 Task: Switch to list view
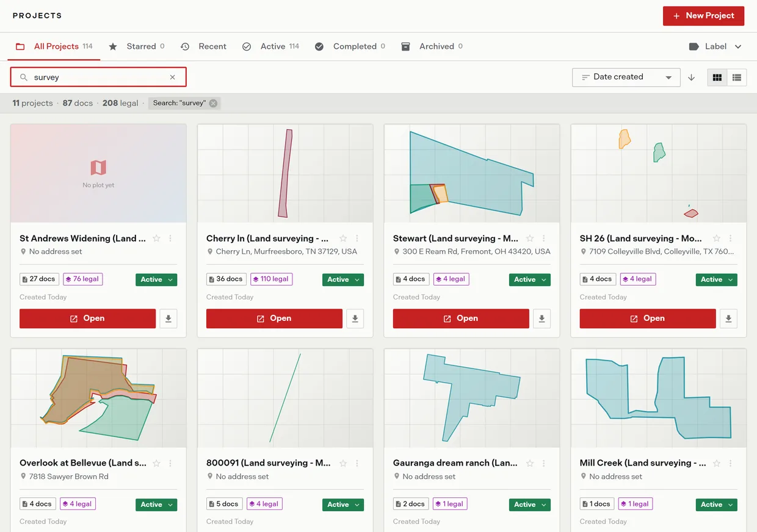pyautogui.click(x=737, y=77)
